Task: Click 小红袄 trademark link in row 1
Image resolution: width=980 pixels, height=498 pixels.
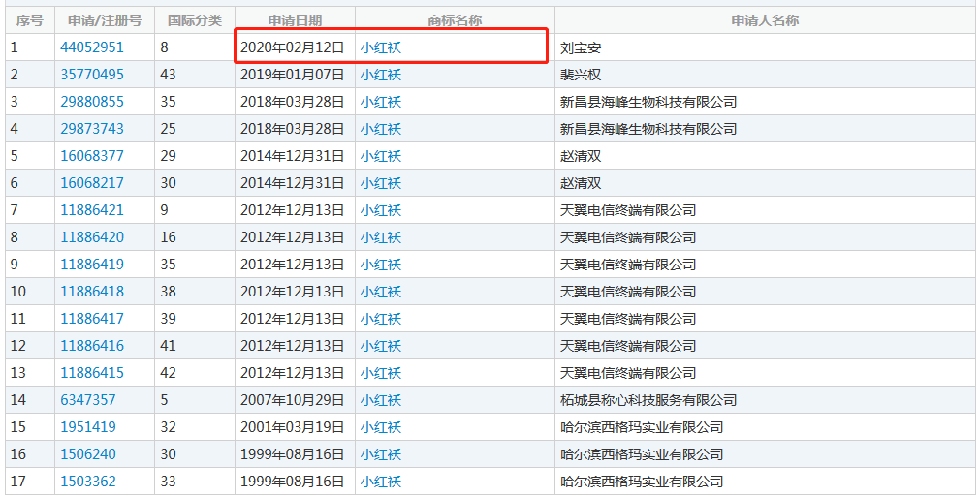Action: (x=381, y=47)
